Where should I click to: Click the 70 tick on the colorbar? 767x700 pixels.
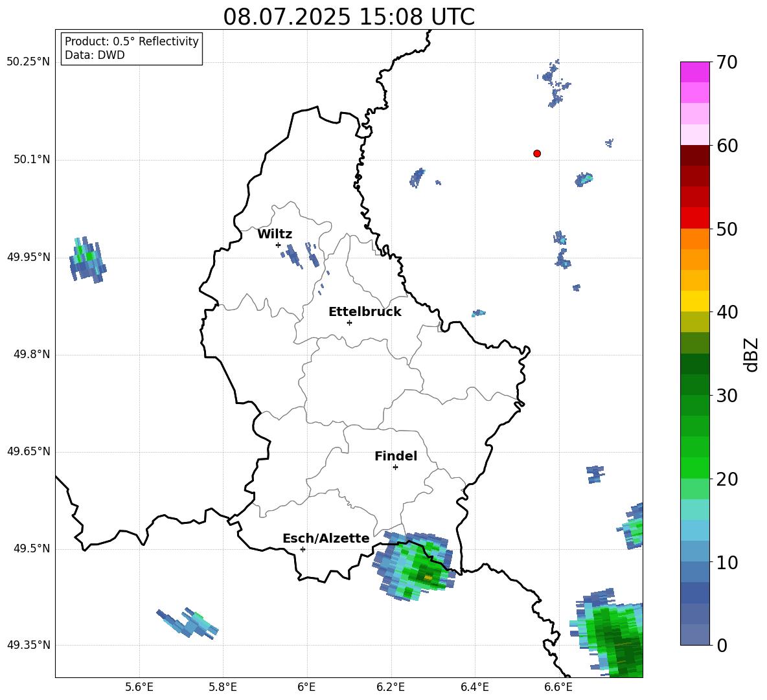(727, 62)
